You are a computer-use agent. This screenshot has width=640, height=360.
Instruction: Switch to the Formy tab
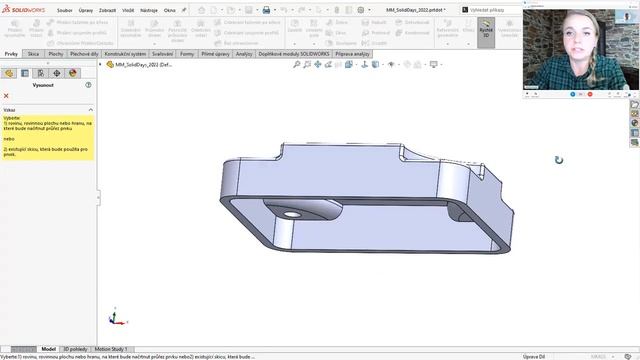187,54
